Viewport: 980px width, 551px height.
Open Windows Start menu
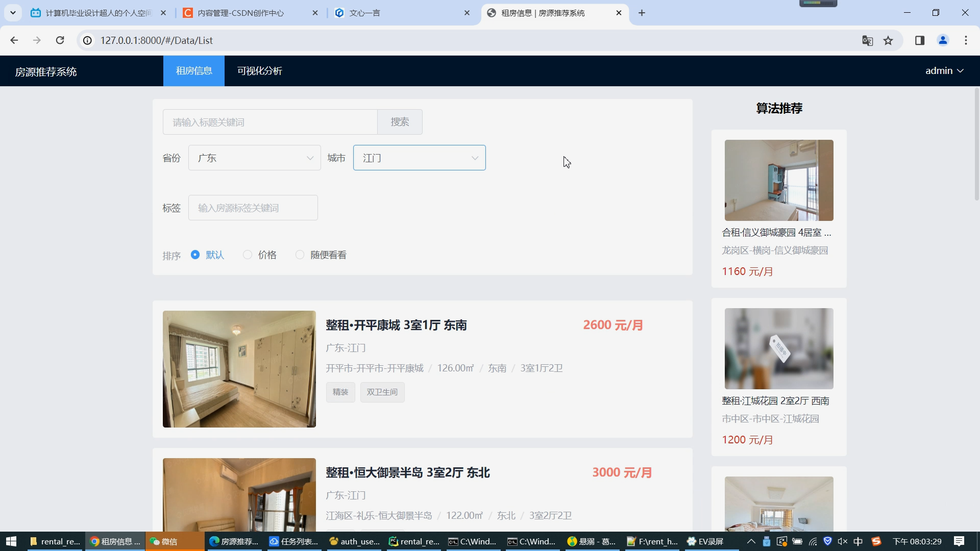click(x=11, y=541)
